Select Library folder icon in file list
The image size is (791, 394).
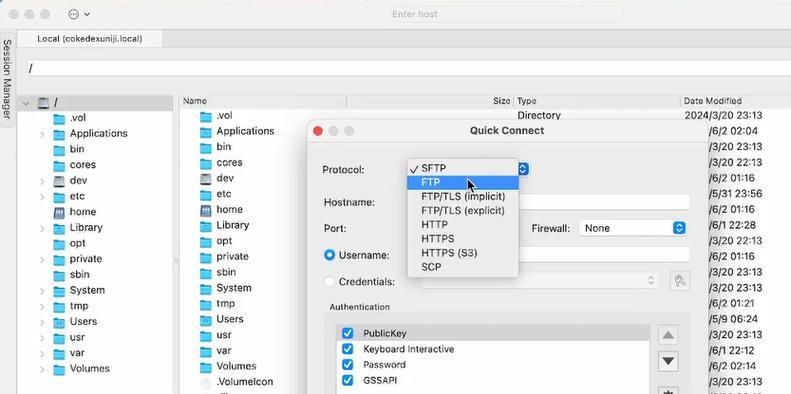(x=205, y=226)
